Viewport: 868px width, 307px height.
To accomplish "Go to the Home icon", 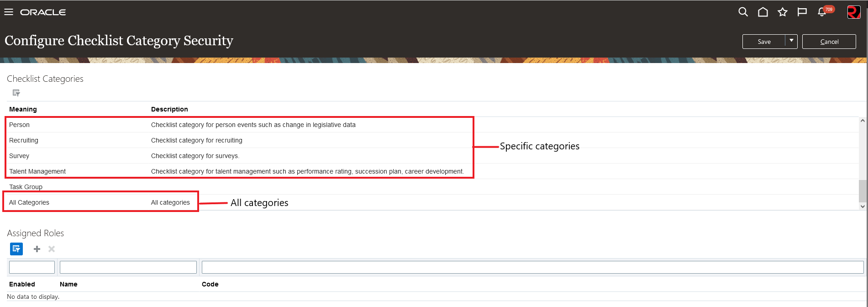I will point(763,12).
